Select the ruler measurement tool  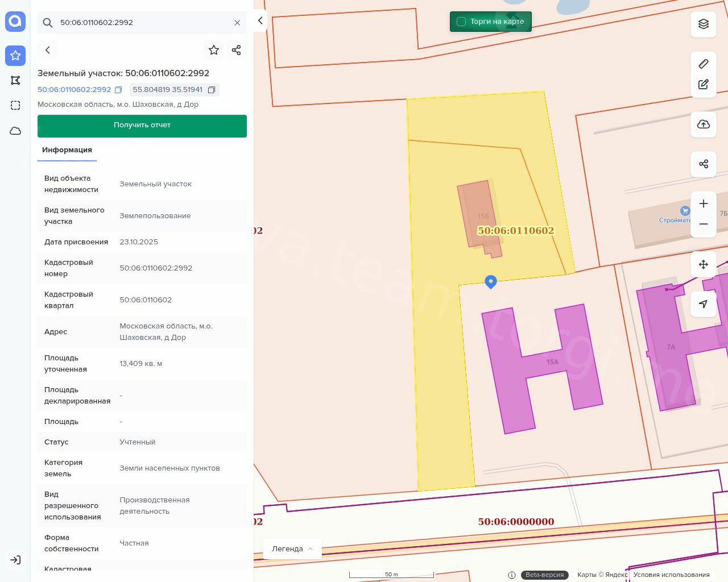[x=704, y=64]
